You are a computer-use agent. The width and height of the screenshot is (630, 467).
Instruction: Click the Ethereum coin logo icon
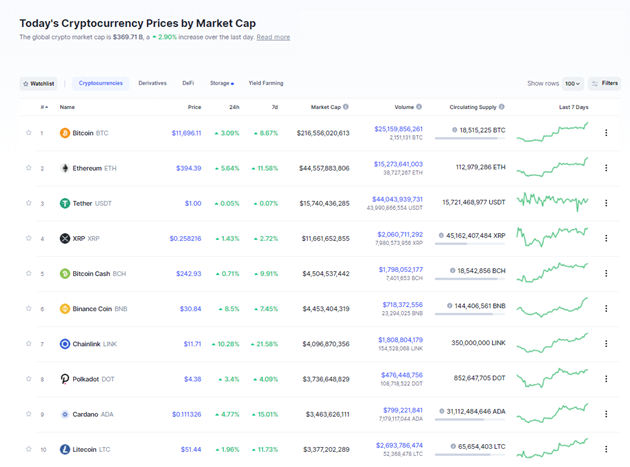pos(65,168)
